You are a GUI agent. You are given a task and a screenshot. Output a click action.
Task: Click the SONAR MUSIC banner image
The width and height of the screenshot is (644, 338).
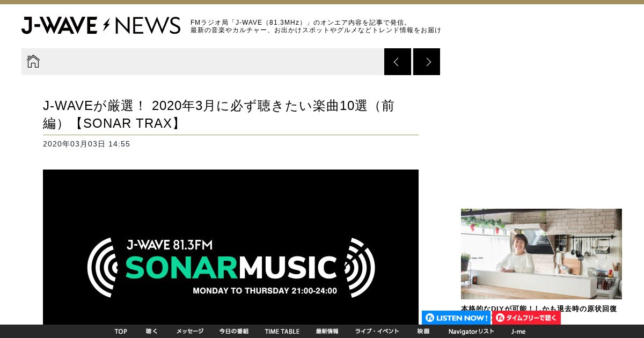[231, 247]
